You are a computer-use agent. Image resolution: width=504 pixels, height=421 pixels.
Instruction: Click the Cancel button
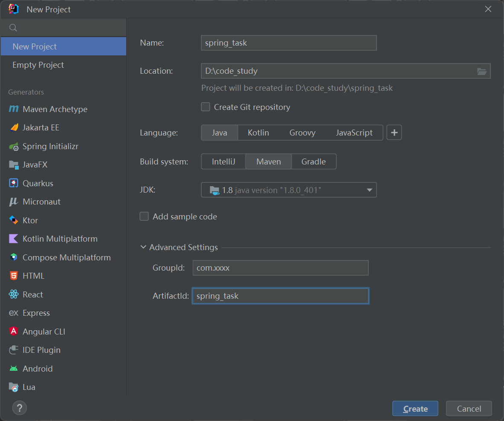click(x=469, y=409)
